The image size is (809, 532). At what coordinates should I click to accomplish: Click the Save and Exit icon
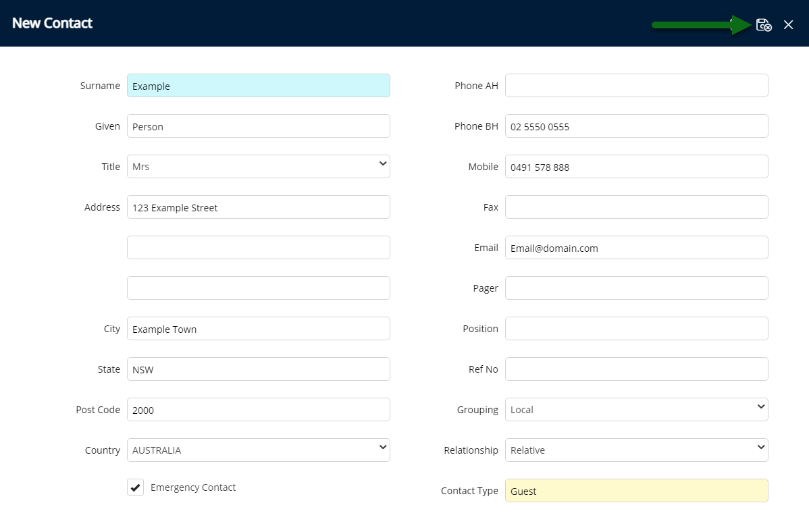click(764, 25)
